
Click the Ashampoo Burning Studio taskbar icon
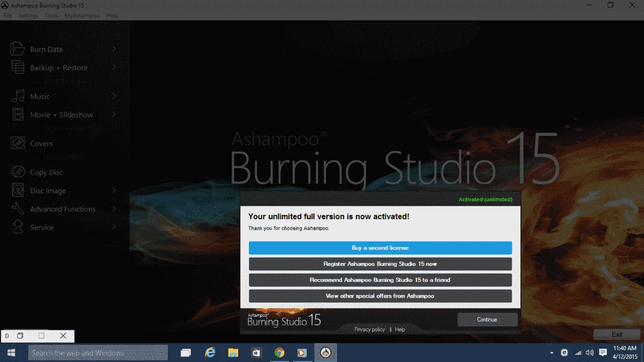(x=326, y=352)
